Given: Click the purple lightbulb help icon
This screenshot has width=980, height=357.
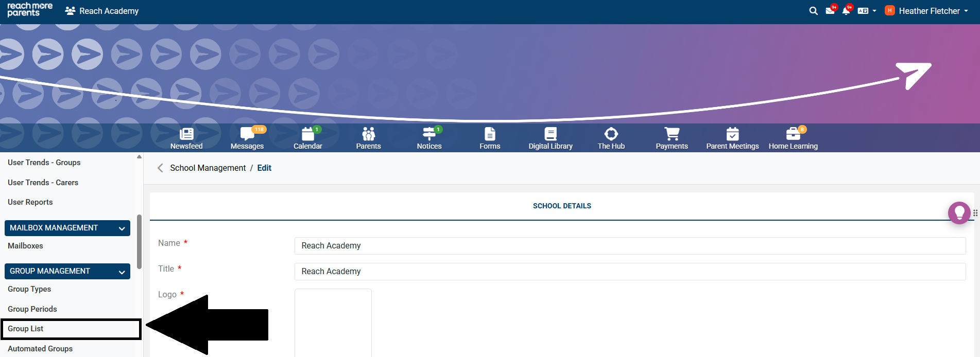Looking at the screenshot, I should pyautogui.click(x=959, y=212).
